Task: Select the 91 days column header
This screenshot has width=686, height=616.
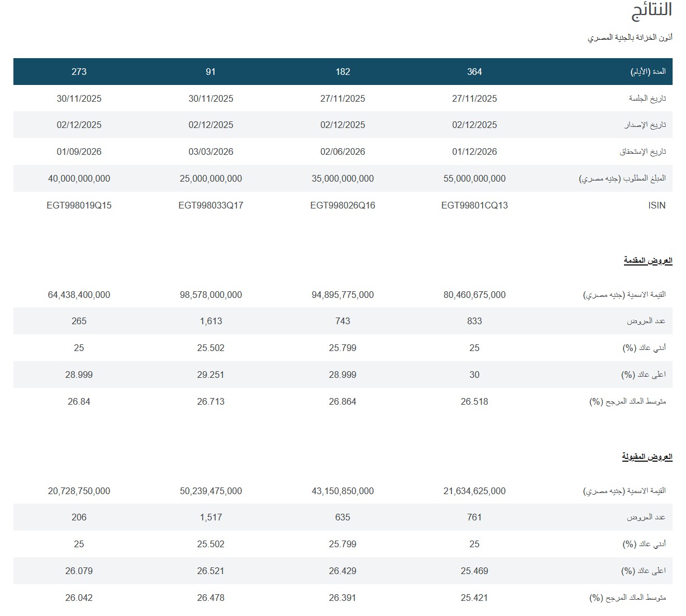Action: point(211,72)
